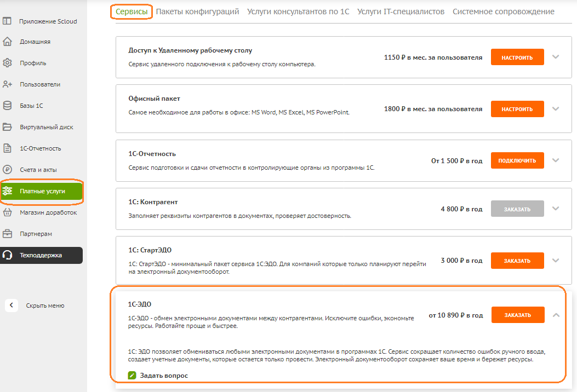The height and width of the screenshot is (392, 577).
Task: Click the Доступ к Удаленному рабочему столу title
Action: 190,50
